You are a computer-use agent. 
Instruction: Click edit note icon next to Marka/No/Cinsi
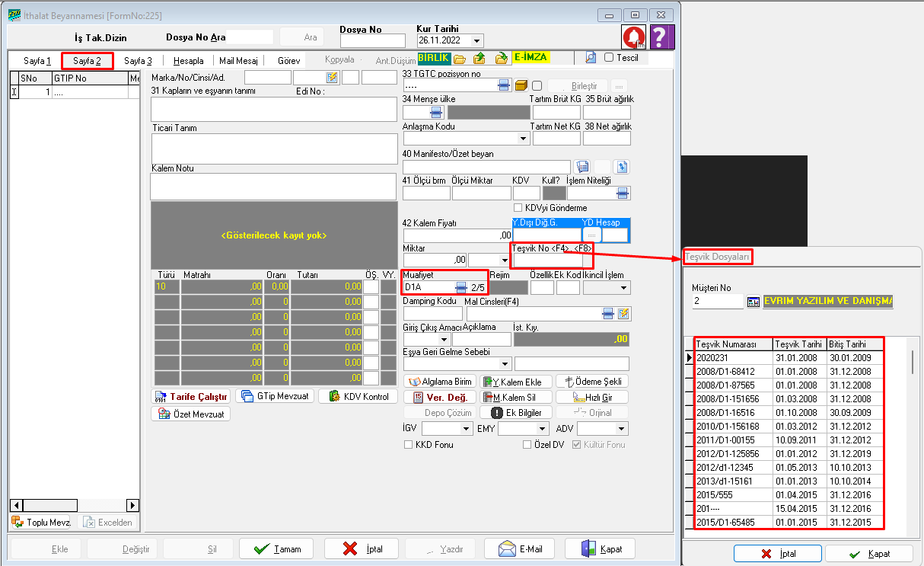(332, 77)
